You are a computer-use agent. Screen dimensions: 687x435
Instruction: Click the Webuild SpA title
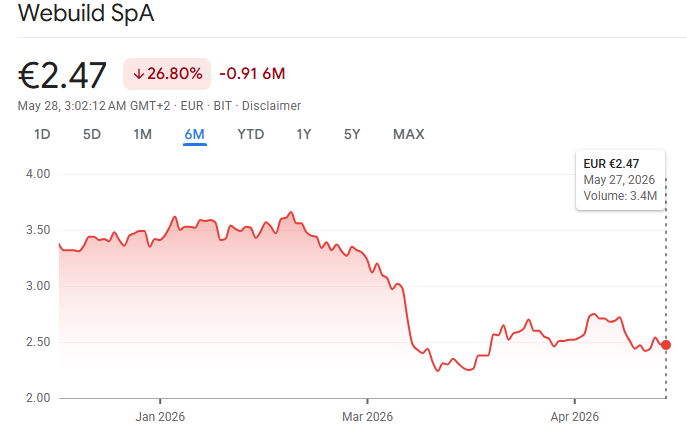[86, 13]
